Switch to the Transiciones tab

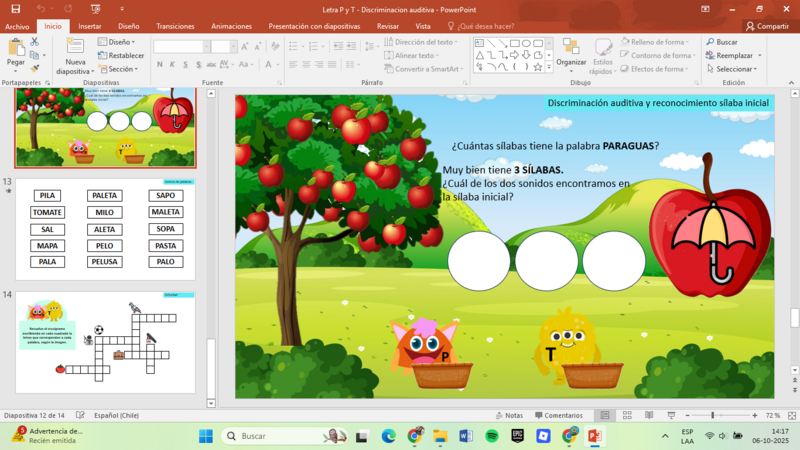(175, 26)
